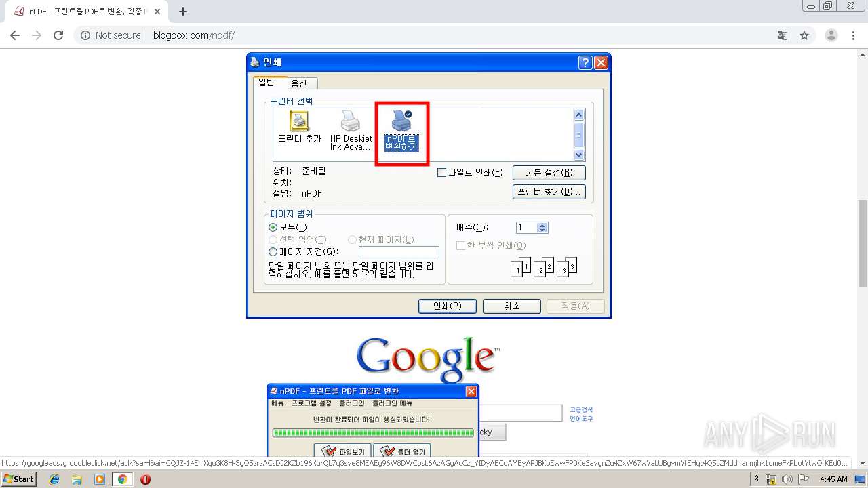Show hidden tray icons arrow

click(757, 479)
